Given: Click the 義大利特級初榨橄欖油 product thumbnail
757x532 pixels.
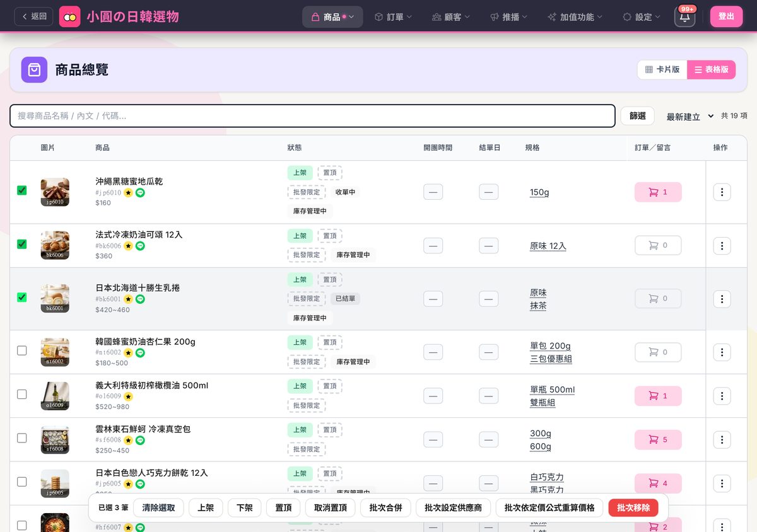Looking at the screenshot, I should tap(55, 396).
